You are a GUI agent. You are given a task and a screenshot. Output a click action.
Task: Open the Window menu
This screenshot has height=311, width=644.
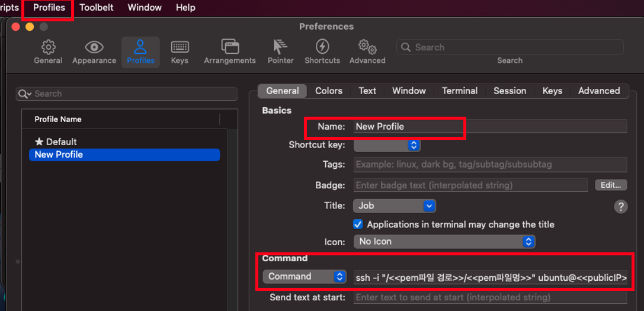click(145, 7)
